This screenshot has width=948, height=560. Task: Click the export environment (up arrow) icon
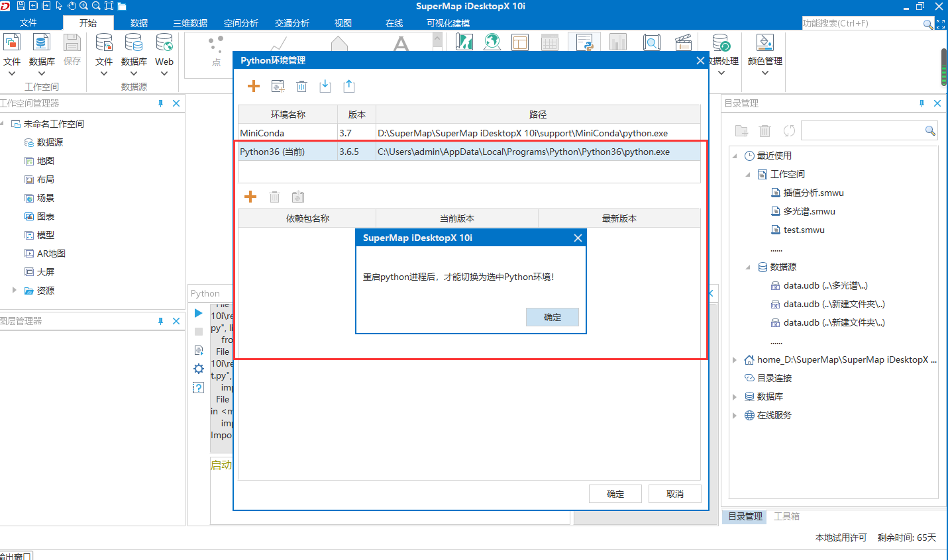tap(349, 86)
